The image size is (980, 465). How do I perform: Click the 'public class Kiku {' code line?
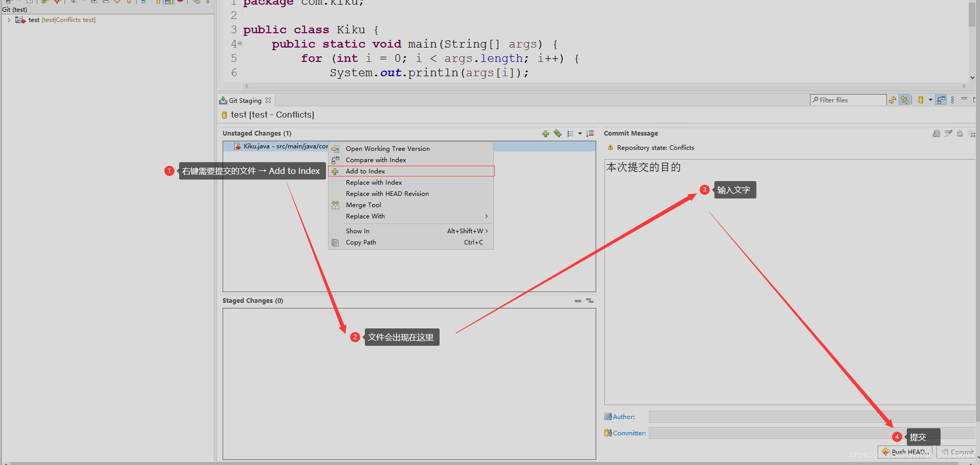(x=311, y=30)
